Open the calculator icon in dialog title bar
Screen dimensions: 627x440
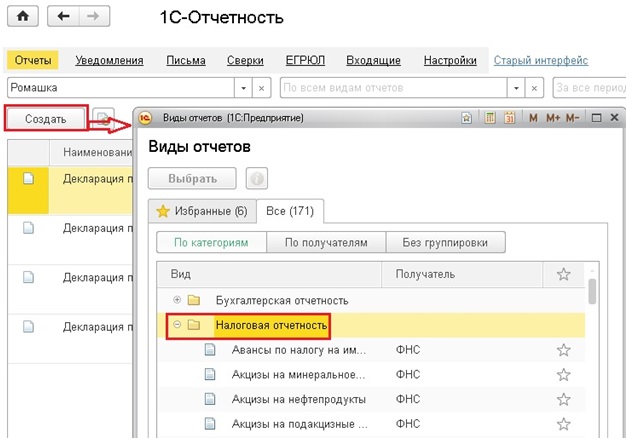[x=490, y=118]
